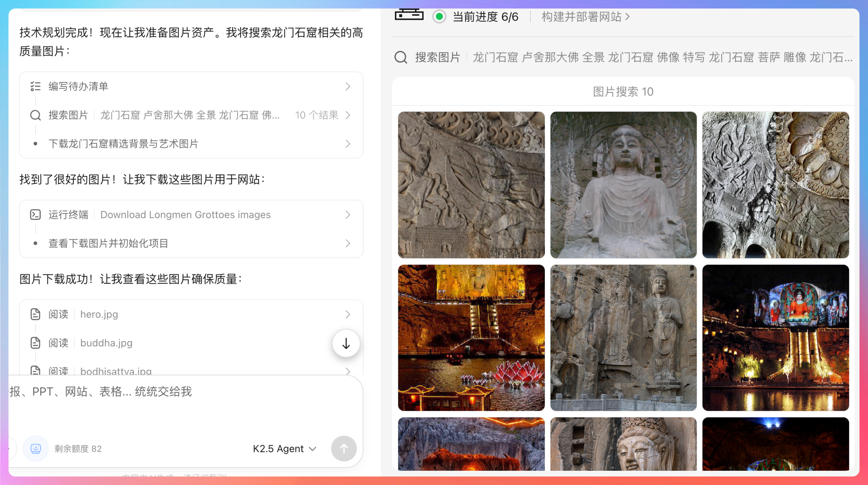Open the 构建并部署网站 step link
The image size is (868, 485).
(585, 17)
